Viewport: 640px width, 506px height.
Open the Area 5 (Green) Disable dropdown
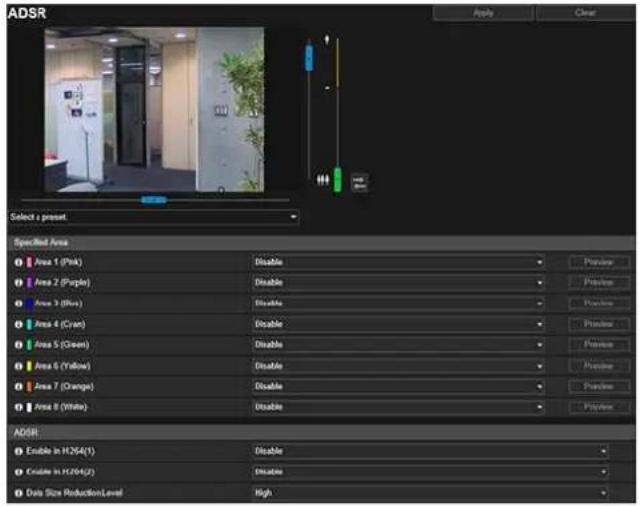pyautogui.click(x=398, y=345)
